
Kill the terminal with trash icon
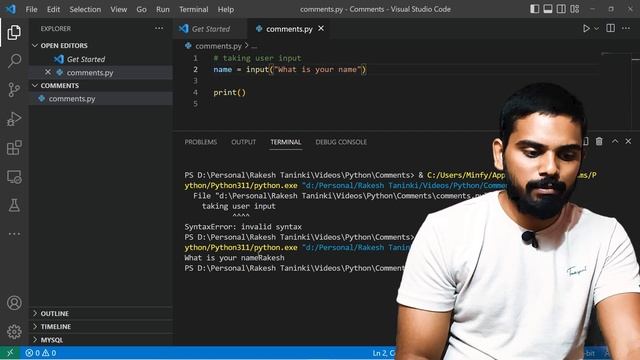pyautogui.click(x=599, y=141)
